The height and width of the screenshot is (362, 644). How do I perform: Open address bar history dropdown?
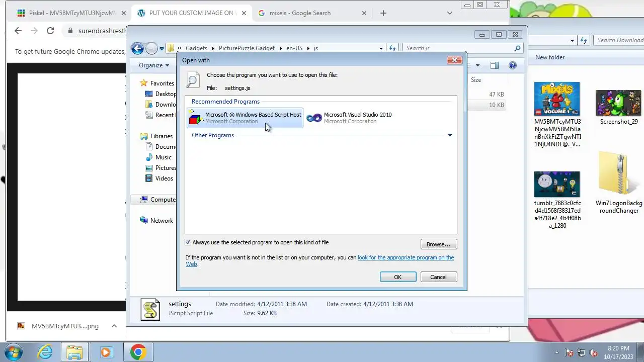[x=381, y=48]
